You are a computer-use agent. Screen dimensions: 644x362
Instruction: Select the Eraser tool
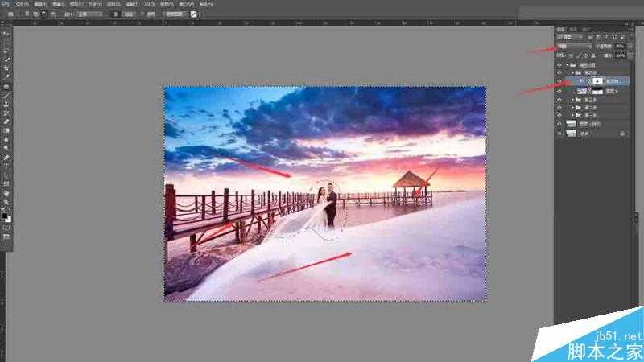tap(6, 121)
